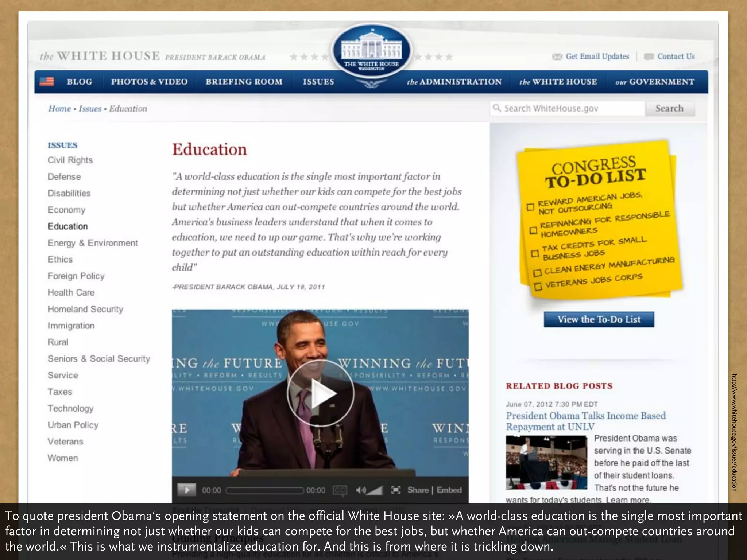Open Disabilities issue in sidebar
This screenshot has width=747, height=560.
(69, 193)
